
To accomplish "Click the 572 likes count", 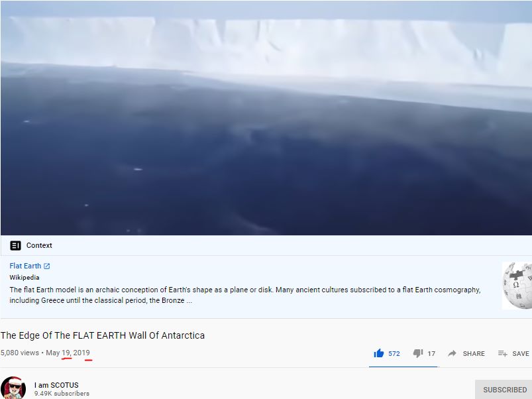I will pos(394,353).
